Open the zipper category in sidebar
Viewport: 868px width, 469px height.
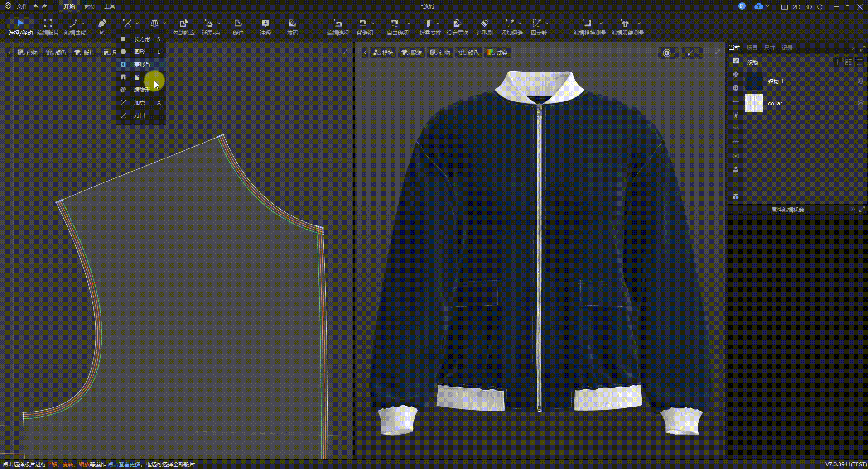point(735,115)
